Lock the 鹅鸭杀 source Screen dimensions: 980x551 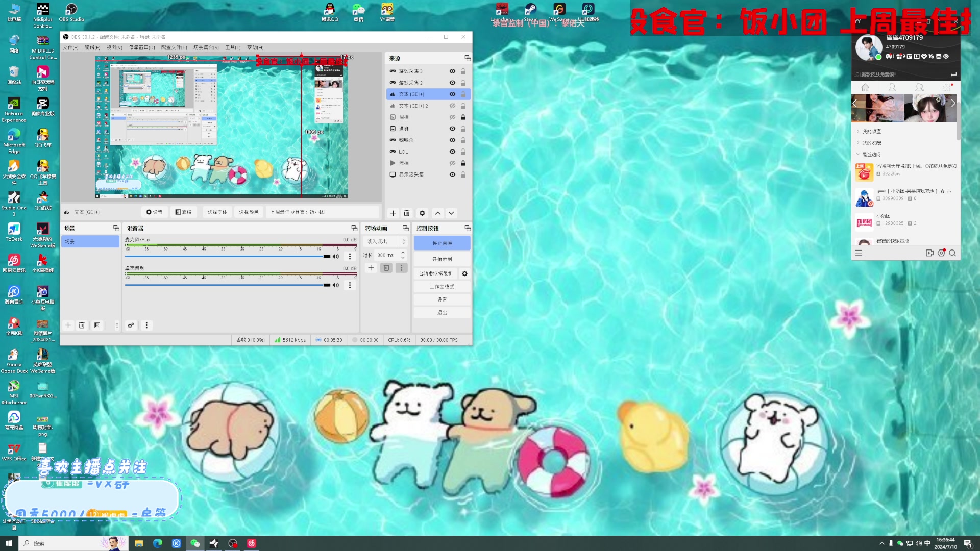click(463, 140)
